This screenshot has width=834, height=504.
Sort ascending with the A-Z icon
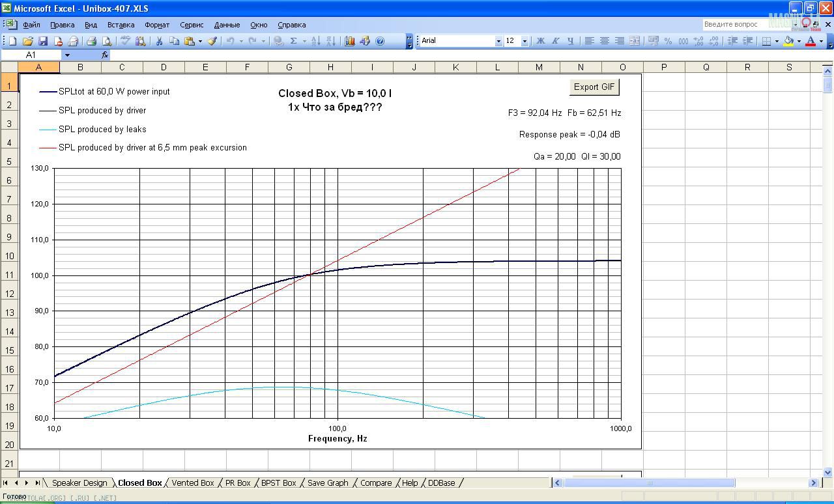pos(315,41)
